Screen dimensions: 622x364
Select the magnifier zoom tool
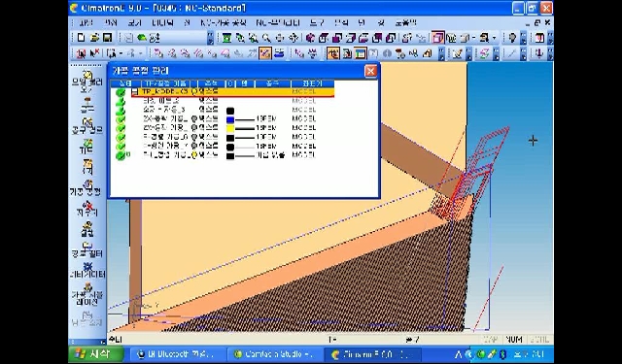pyautogui.click(x=266, y=38)
